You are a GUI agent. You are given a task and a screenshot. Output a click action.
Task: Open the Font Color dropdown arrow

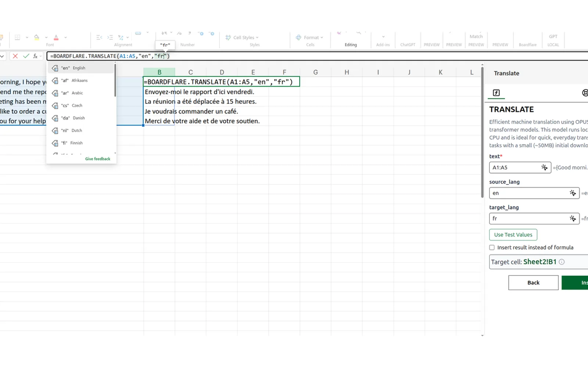click(x=65, y=37)
